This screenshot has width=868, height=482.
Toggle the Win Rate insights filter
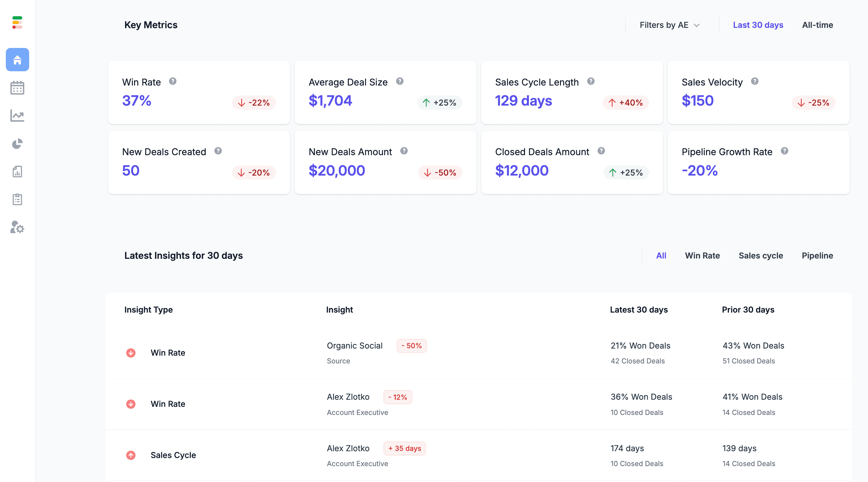[702, 255]
